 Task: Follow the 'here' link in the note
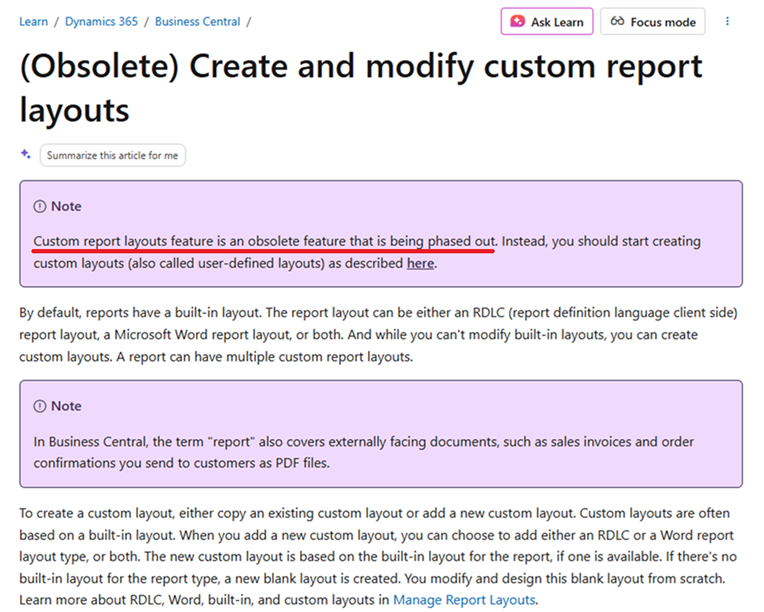click(420, 264)
